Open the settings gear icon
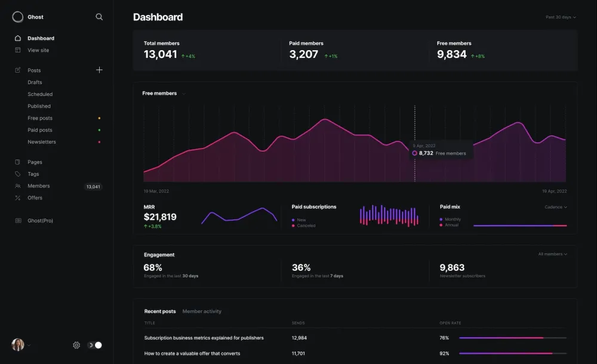This screenshot has height=364, width=597. tap(76, 345)
